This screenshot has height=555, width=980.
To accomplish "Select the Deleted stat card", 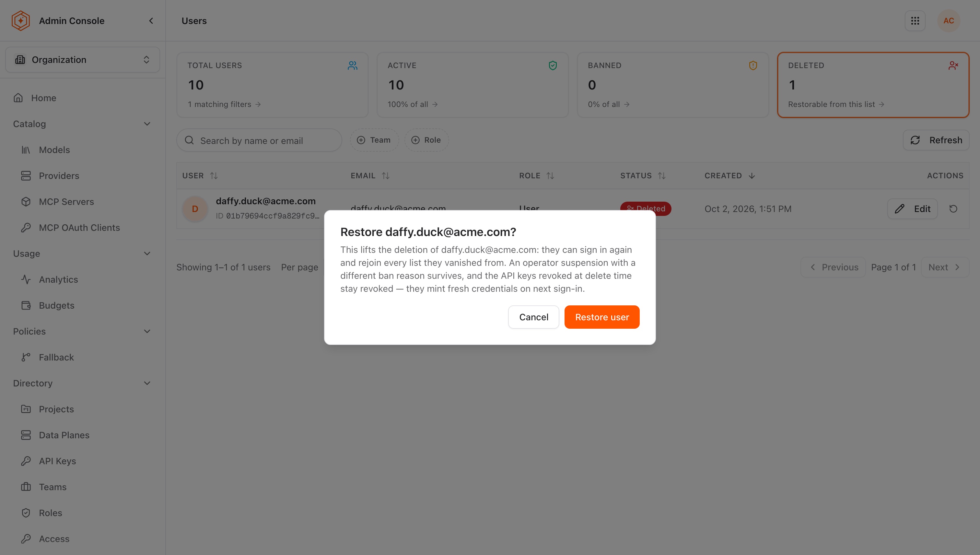I will pyautogui.click(x=873, y=85).
